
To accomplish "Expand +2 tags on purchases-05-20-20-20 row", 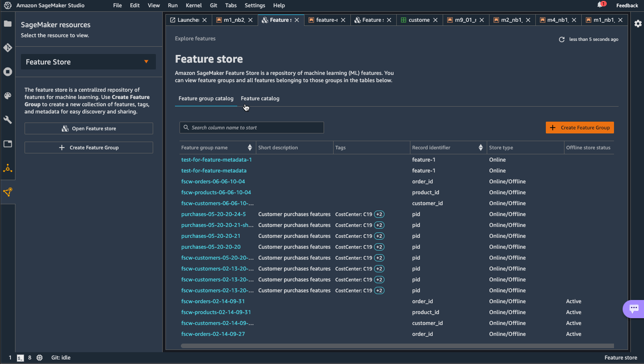I will pyautogui.click(x=379, y=247).
